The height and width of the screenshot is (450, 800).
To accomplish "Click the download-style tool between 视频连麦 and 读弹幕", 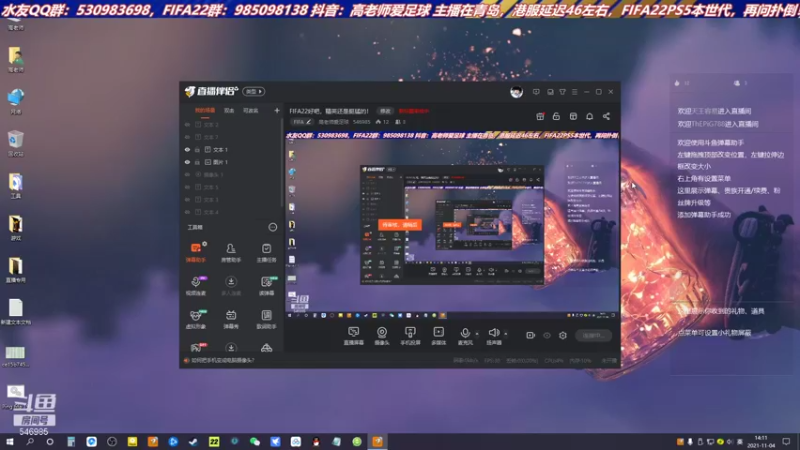I will [231, 285].
